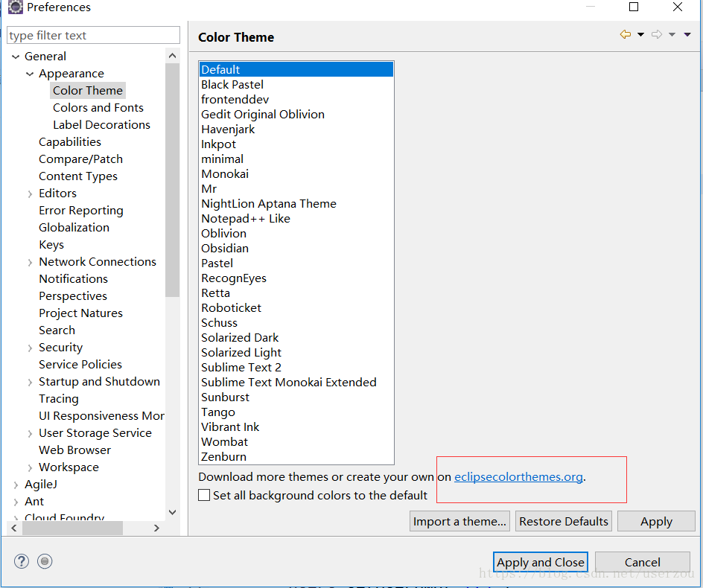Select Color Theme in the tree
Image resolution: width=703 pixels, height=588 pixels.
pos(88,91)
